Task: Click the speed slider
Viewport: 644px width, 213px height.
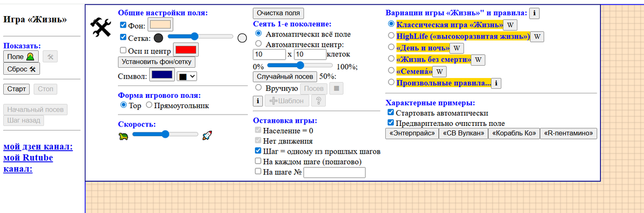Action: 165,134
